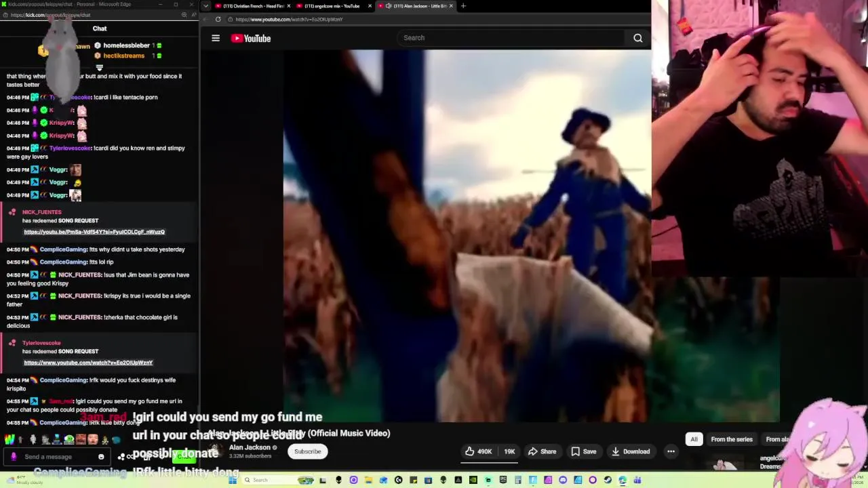Image resolution: width=868 pixels, height=488 pixels.
Task: Open the three-dot more actions menu
Action: point(671,451)
